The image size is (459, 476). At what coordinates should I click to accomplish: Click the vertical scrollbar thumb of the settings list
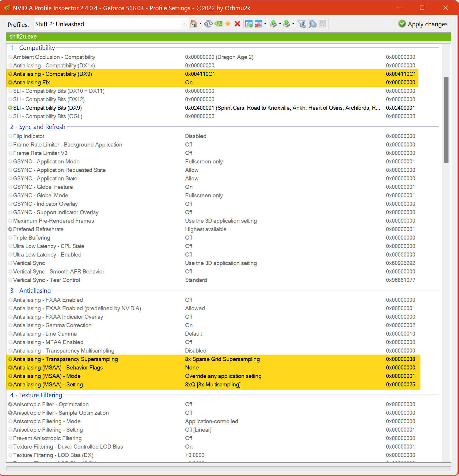[x=446, y=120]
